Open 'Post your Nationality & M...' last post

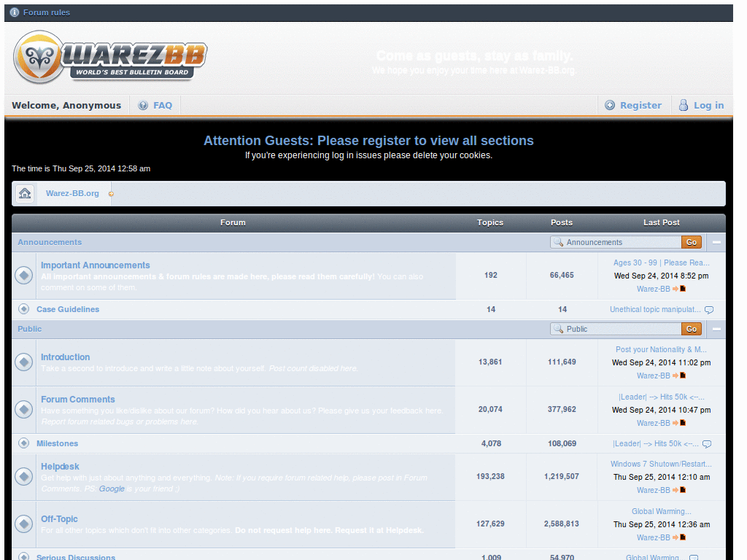(x=661, y=349)
